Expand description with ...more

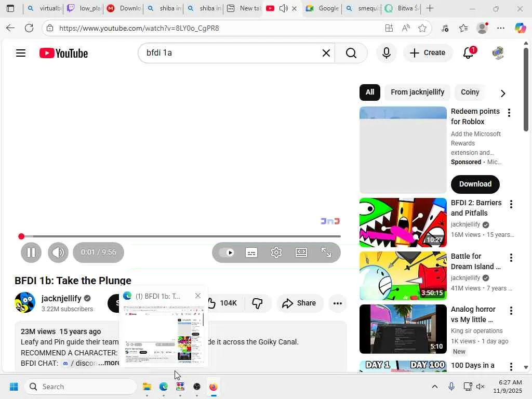[x=109, y=363]
